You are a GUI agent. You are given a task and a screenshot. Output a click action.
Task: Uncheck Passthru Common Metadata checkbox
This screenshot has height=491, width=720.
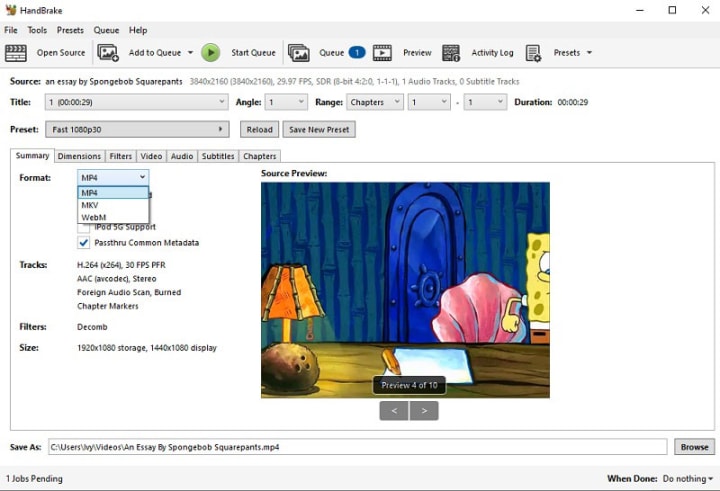click(x=84, y=243)
